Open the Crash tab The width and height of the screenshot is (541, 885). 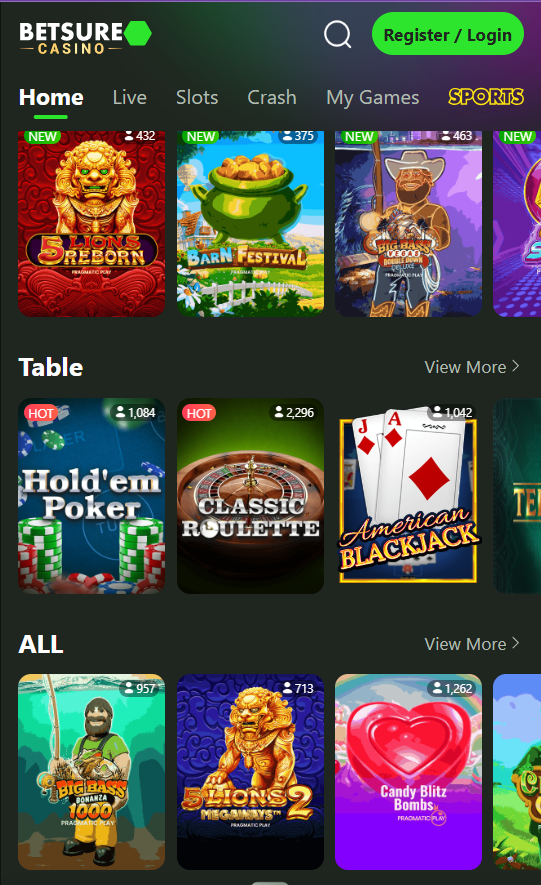click(272, 97)
